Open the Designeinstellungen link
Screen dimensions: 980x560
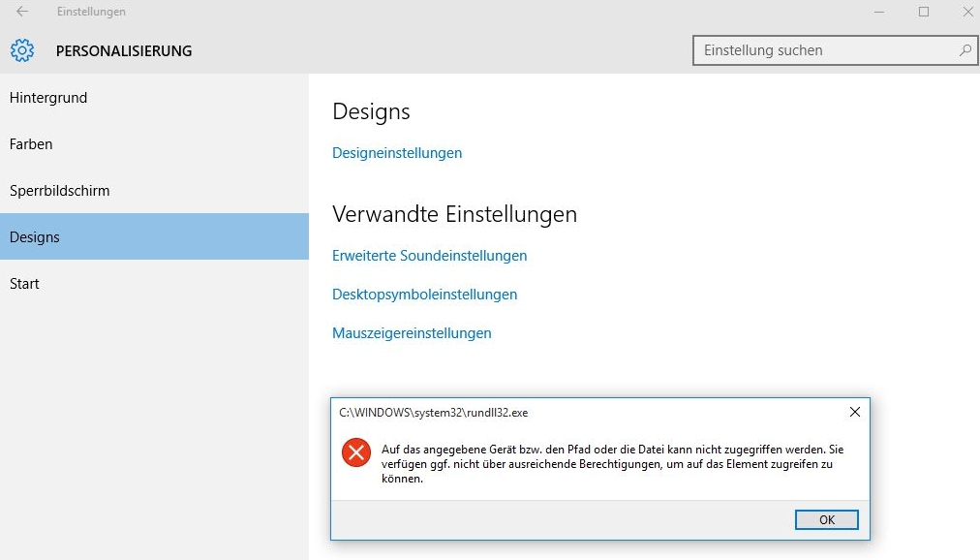397,153
